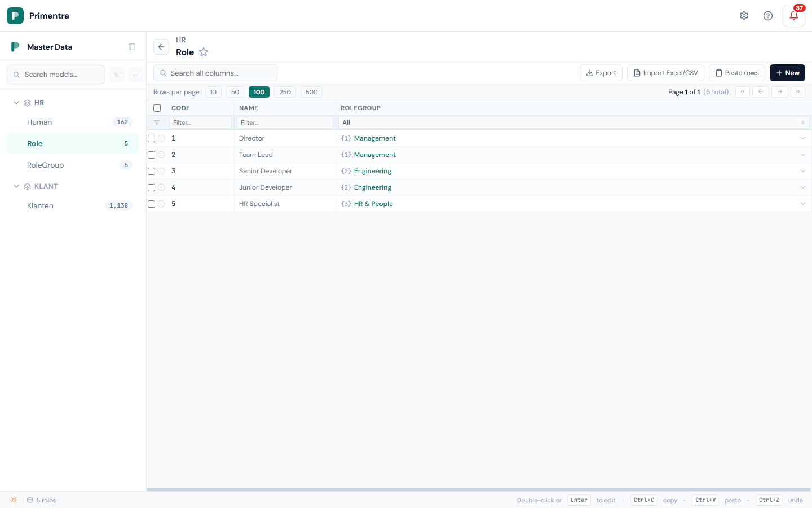Check the select-all rows checkbox
This screenshot has height=508, width=812.
click(157, 108)
